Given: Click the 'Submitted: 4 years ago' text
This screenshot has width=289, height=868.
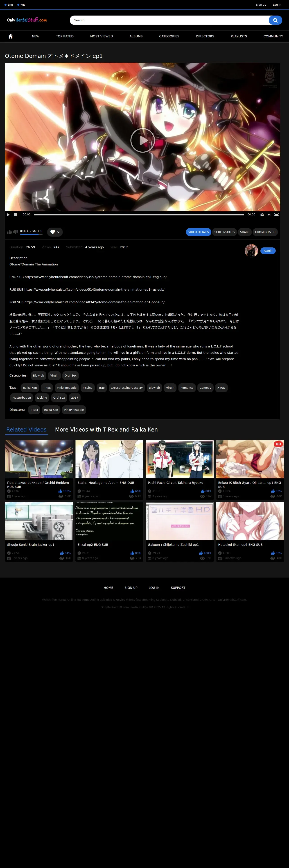Looking at the screenshot, I should click(85, 247).
